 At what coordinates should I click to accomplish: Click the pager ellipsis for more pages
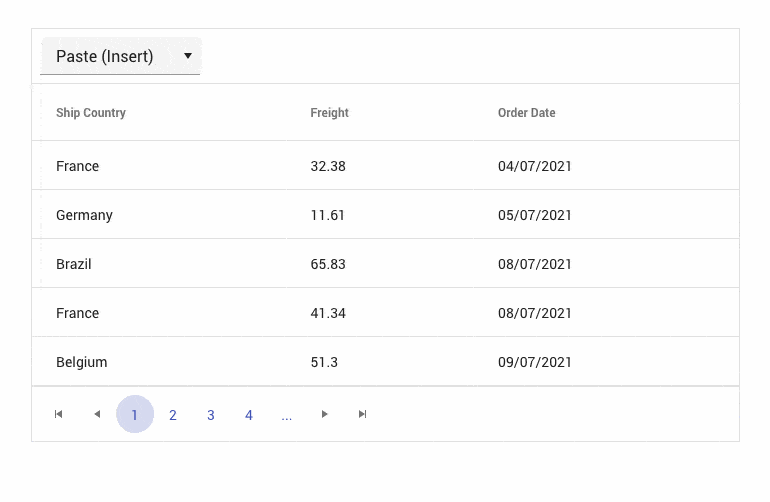(287, 415)
